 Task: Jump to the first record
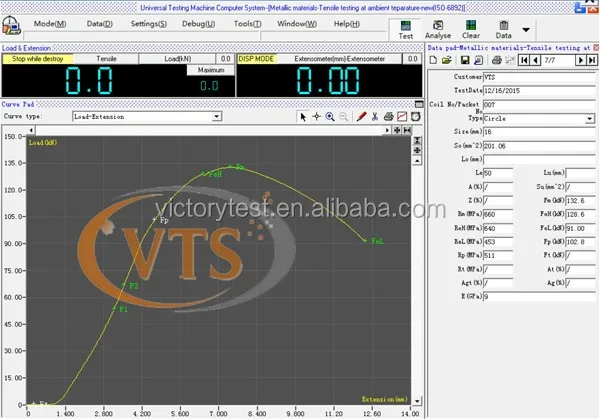point(524,60)
